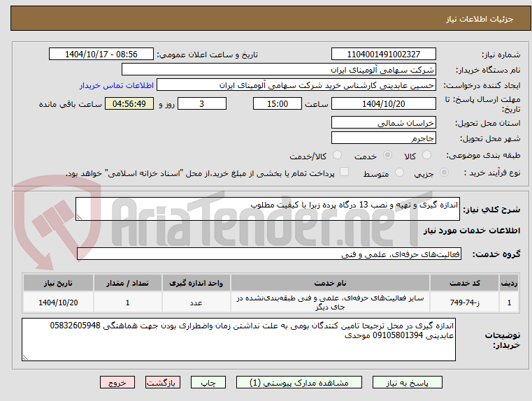Click the service name cell سایر فعالیت‌های حرفه‌ای
This screenshot has width=532, height=401.
coord(330,302)
